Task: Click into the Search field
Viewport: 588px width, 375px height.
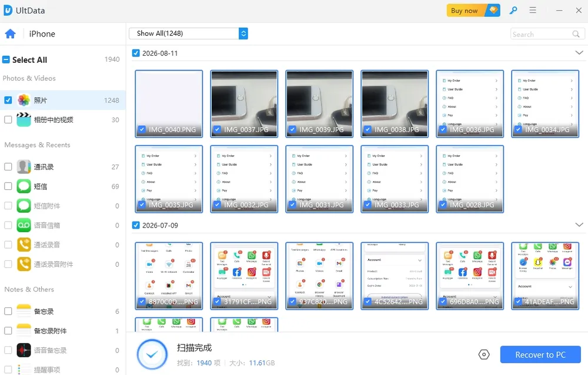Action: click(546, 34)
